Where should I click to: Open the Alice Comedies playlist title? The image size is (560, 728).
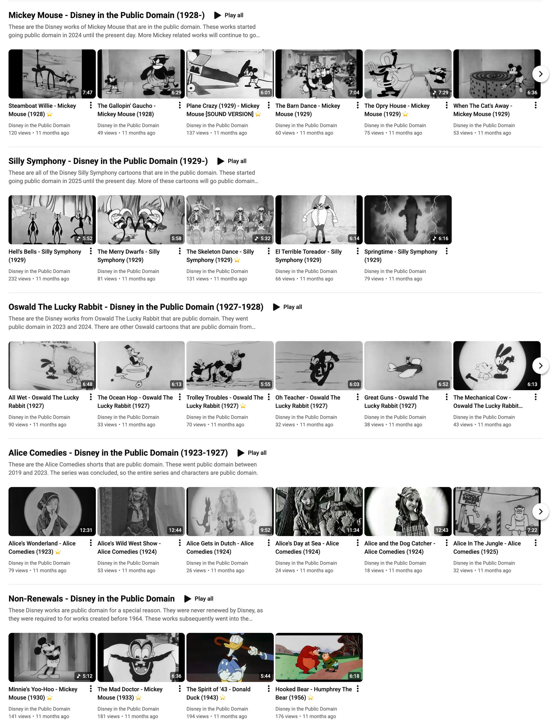click(118, 453)
